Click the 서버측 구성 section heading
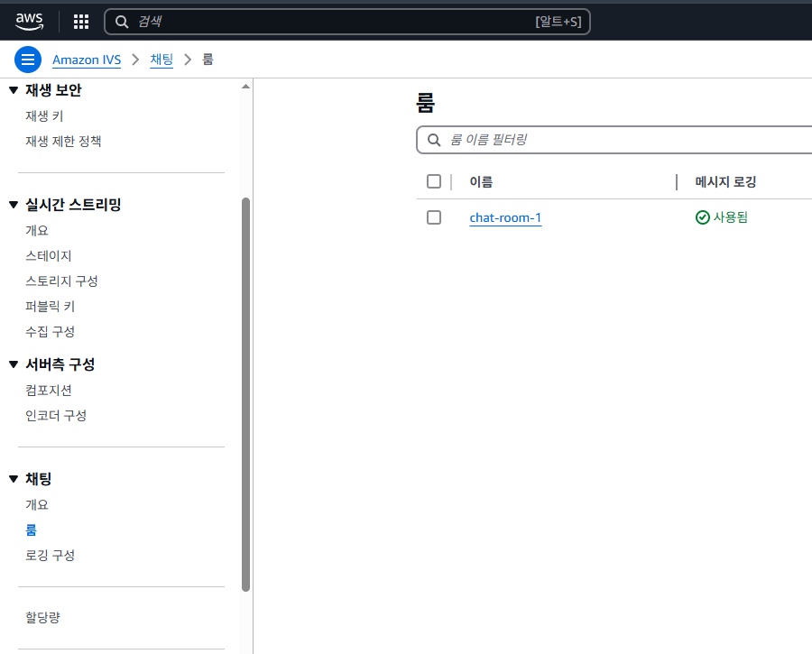 coord(60,364)
